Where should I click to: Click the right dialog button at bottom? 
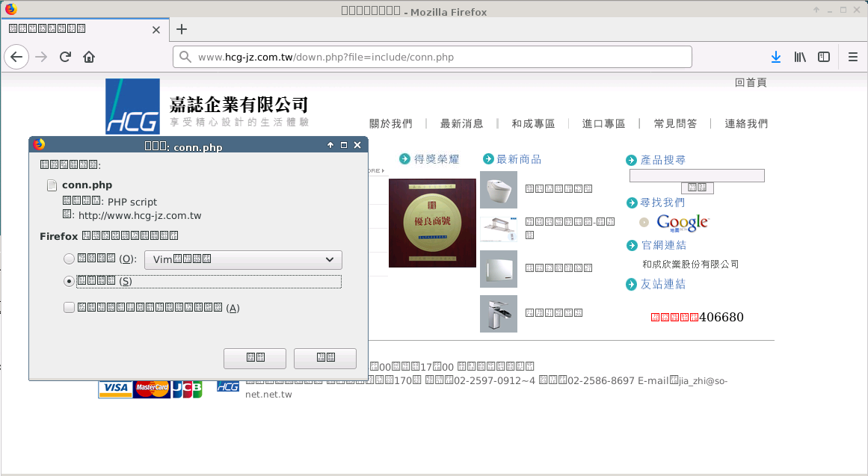pos(325,358)
